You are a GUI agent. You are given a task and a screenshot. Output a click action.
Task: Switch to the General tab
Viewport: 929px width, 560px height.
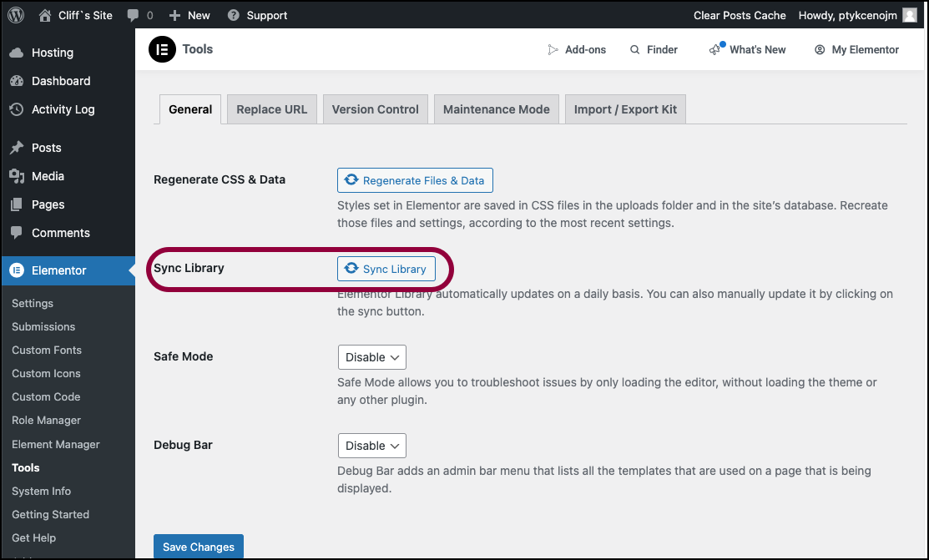pyautogui.click(x=190, y=109)
